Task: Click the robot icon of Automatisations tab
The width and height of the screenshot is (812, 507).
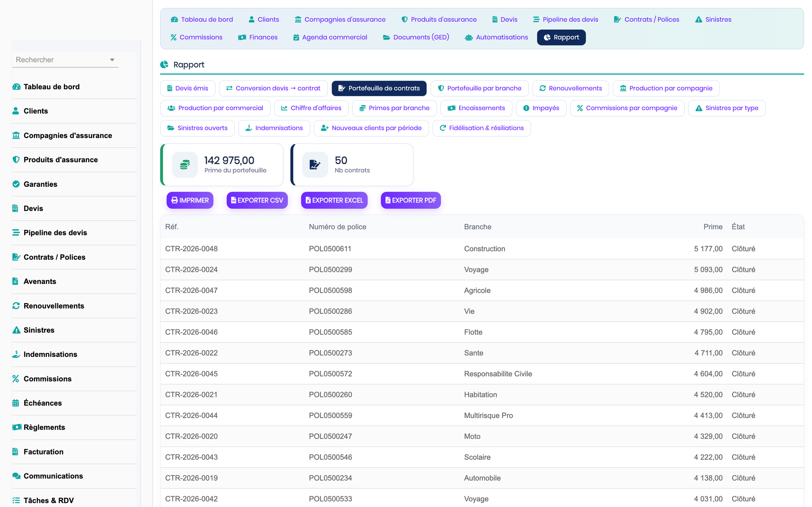Action: tap(469, 38)
